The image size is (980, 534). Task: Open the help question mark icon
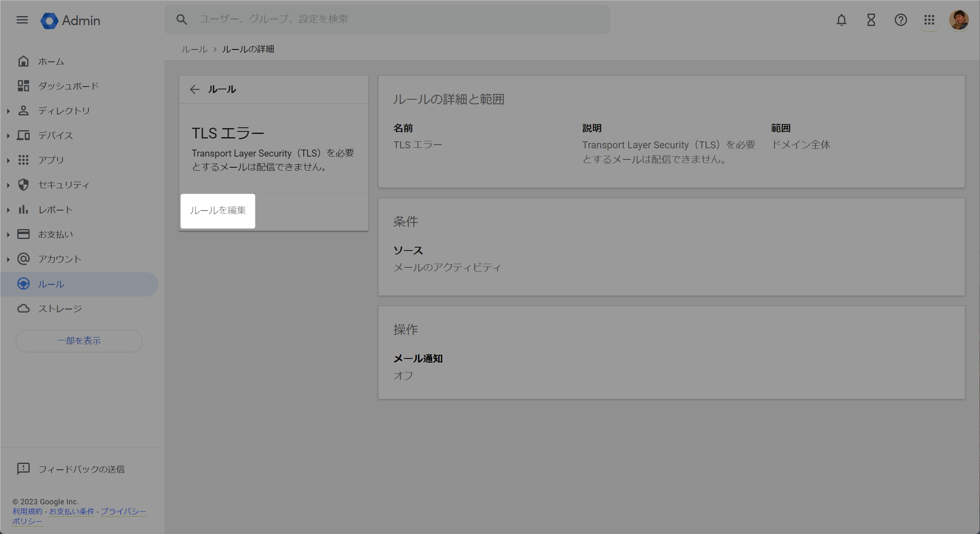coord(900,20)
